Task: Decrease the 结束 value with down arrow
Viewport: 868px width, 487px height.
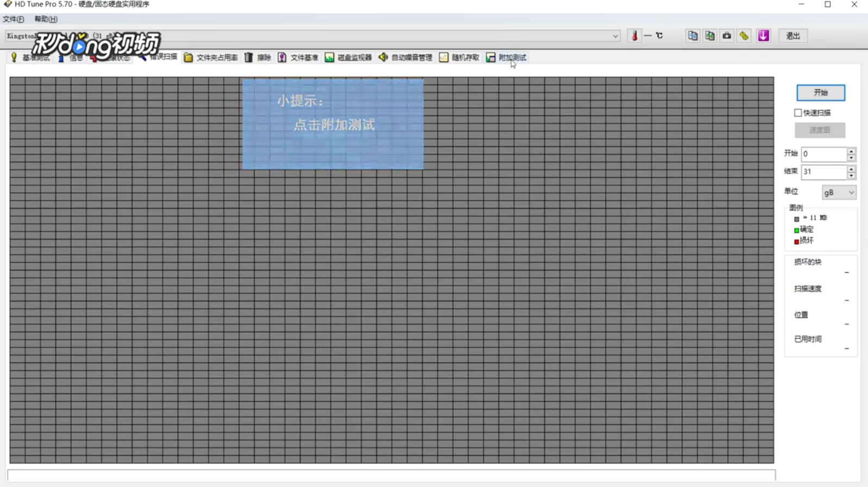Action: [x=851, y=175]
